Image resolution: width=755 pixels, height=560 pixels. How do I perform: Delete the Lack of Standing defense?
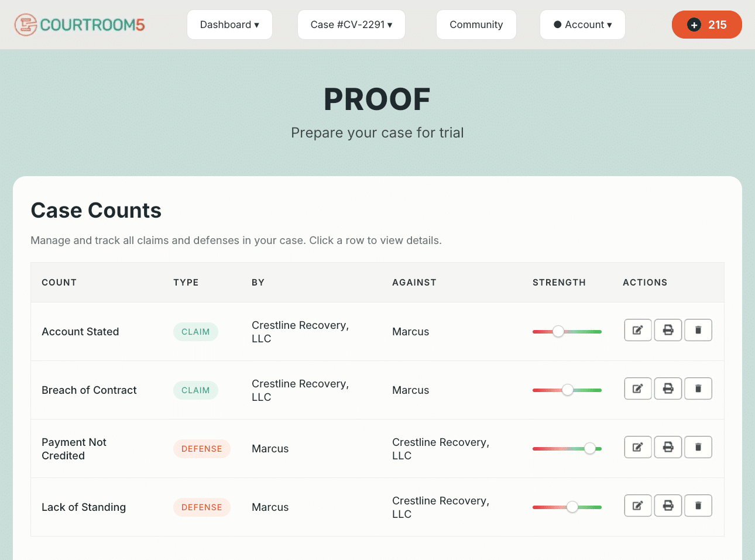(x=698, y=506)
